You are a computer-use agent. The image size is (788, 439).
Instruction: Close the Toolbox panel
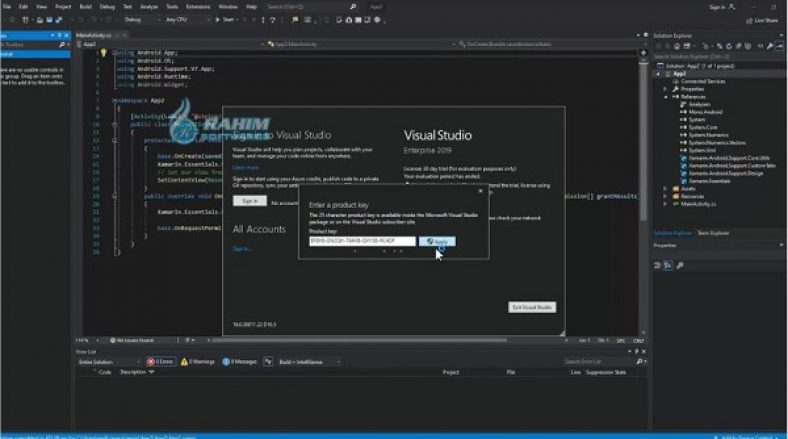tap(66, 35)
